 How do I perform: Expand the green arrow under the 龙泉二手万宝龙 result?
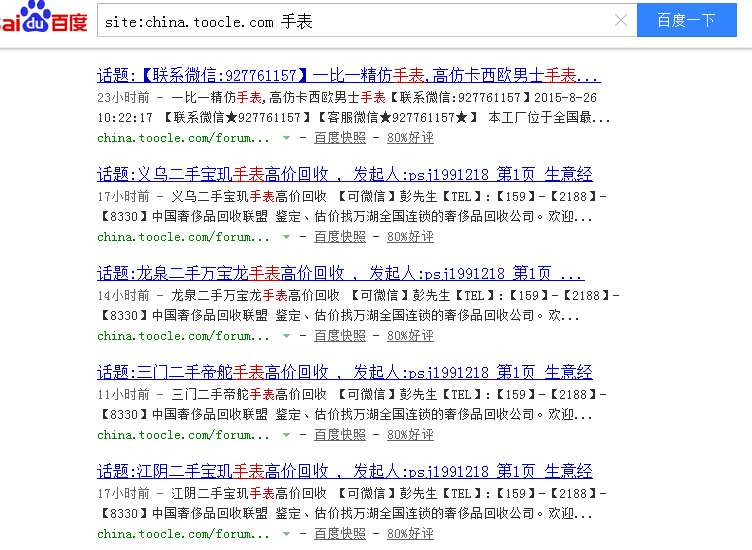coord(286,336)
